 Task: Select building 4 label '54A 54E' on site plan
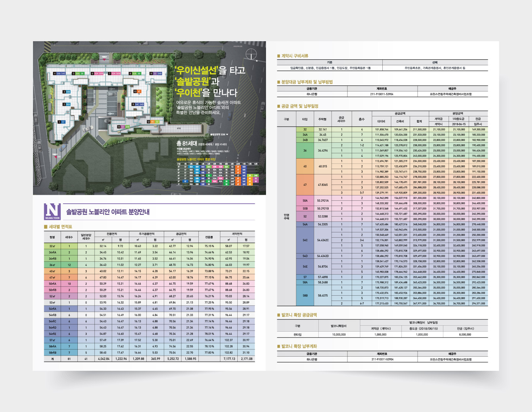pyautogui.click(x=59, y=74)
